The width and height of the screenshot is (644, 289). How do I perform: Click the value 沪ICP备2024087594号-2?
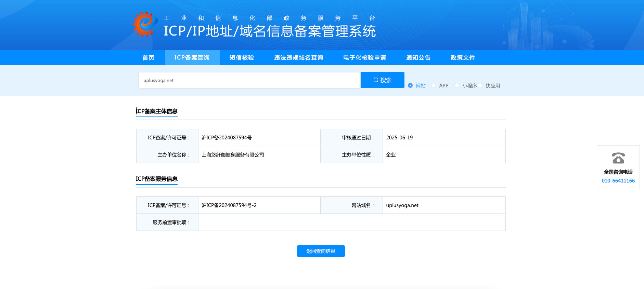click(x=229, y=205)
